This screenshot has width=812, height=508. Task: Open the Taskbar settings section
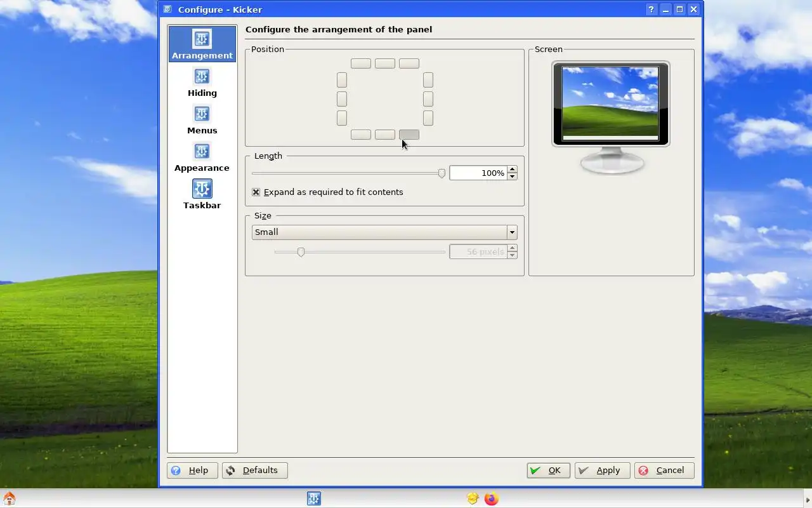click(x=202, y=195)
